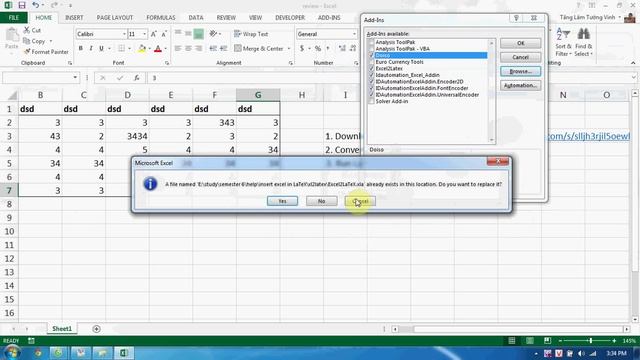Click the Copy icon in Clipboard group
The height and width of the screenshot is (360, 640).
coord(27,41)
